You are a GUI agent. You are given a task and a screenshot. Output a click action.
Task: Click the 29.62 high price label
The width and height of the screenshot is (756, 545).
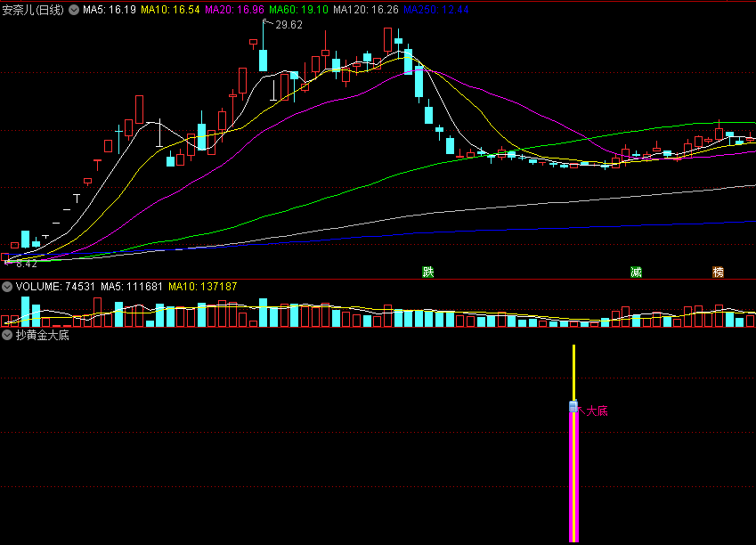[289, 25]
